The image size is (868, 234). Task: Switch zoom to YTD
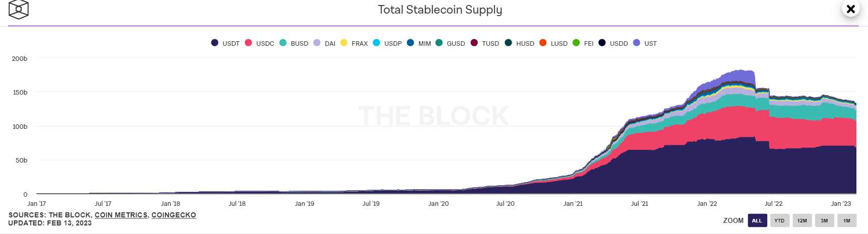coord(779,220)
